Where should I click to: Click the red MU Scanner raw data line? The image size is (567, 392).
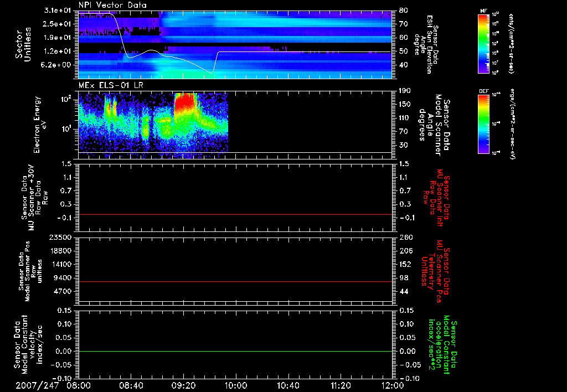click(235, 214)
